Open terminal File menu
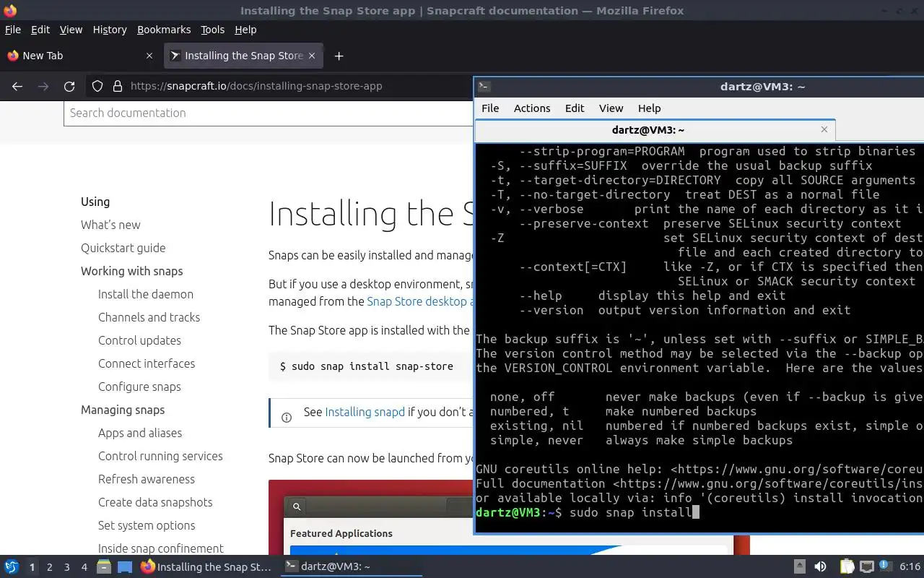 coord(490,108)
